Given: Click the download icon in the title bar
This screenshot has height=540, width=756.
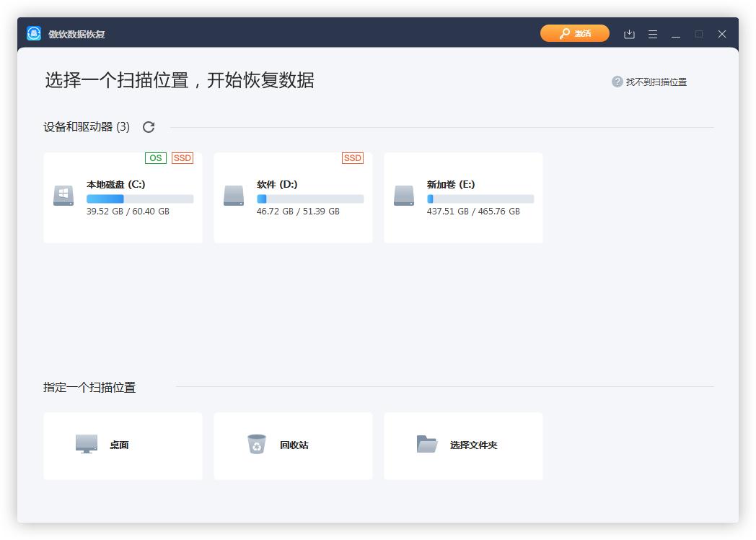Looking at the screenshot, I should [628, 33].
